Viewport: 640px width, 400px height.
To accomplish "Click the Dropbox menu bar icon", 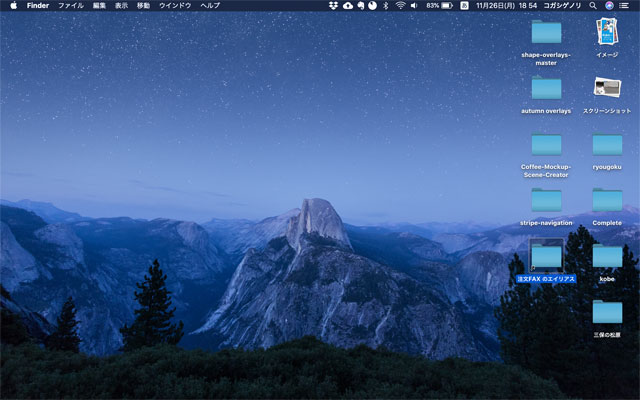I will [333, 6].
